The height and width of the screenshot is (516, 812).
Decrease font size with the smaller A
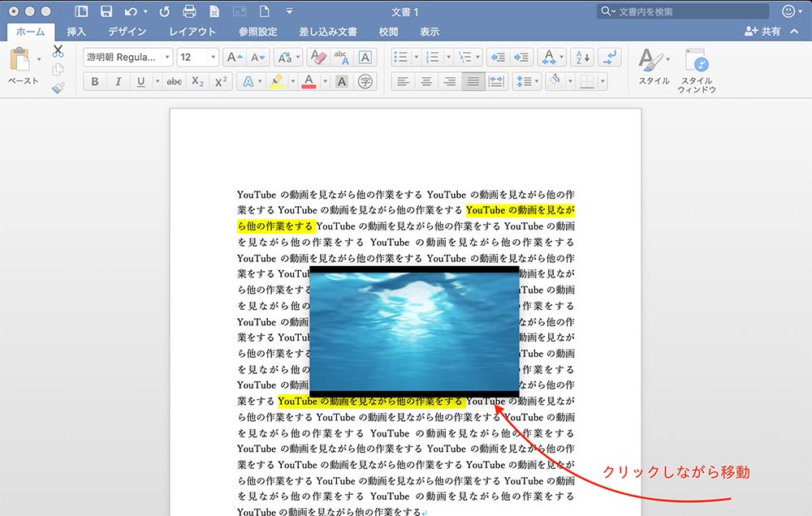point(258,57)
